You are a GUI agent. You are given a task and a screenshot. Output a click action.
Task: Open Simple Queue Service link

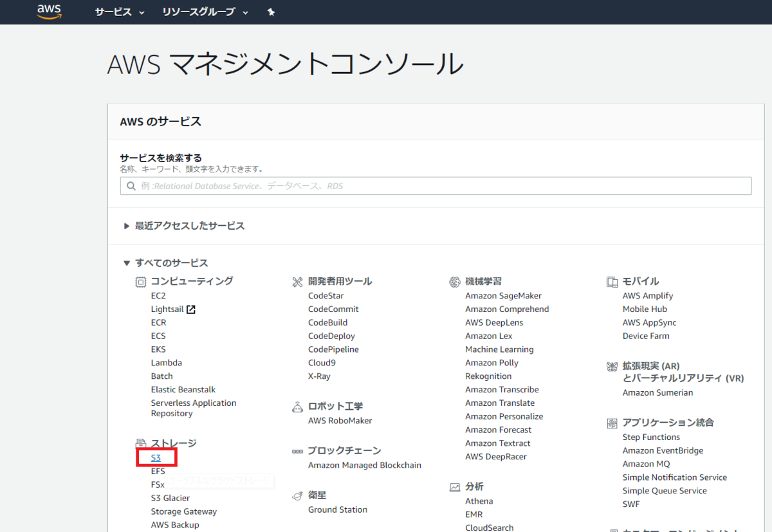tap(665, 491)
